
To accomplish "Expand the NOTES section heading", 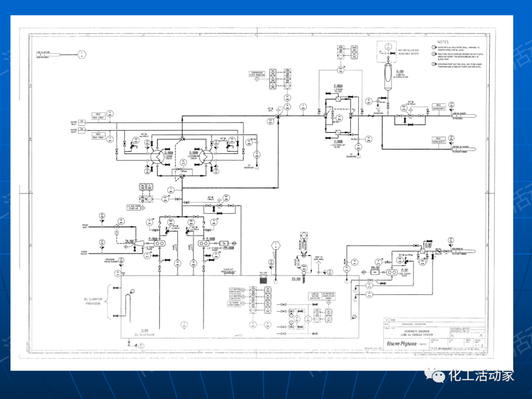I will point(443,42).
